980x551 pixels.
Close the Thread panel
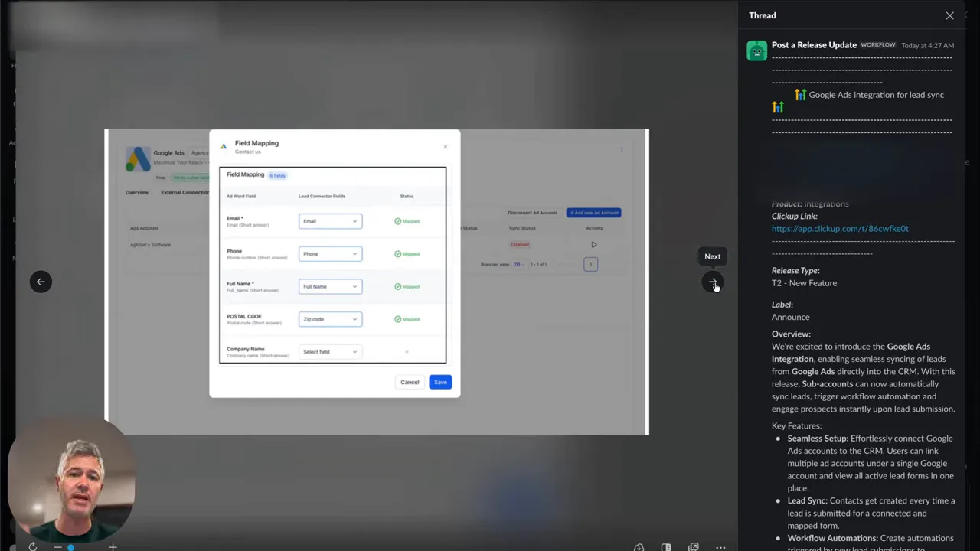[949, 15]
